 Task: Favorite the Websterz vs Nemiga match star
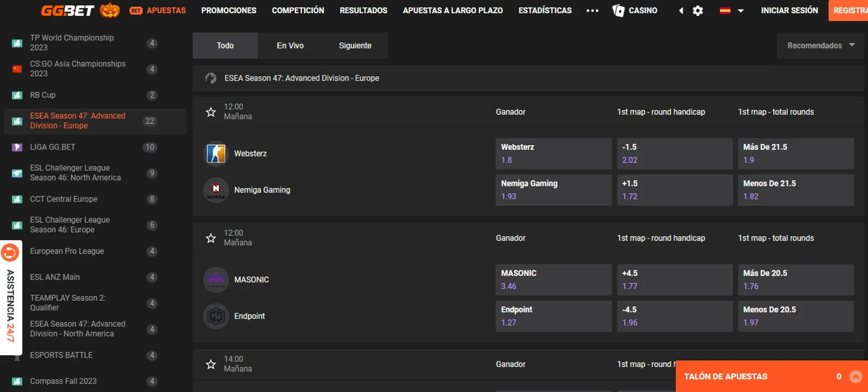tap(211, 112)
